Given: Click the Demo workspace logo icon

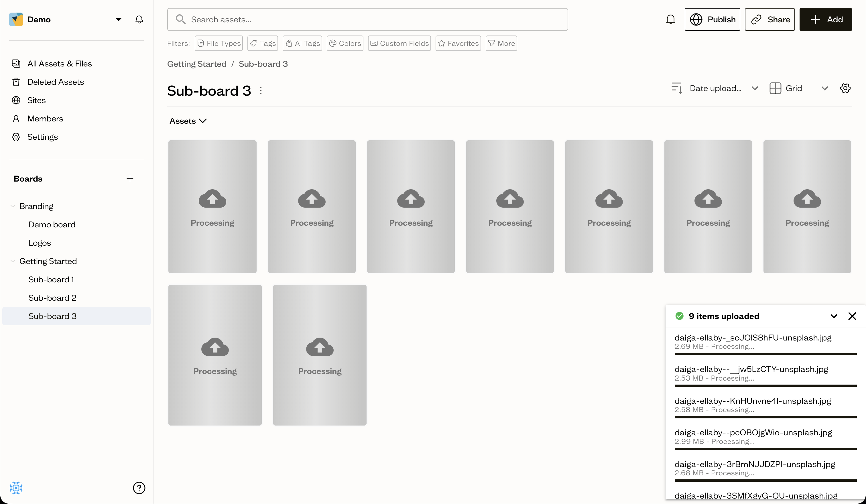Looking at the screenshot, I should click(x=16, y=19).
